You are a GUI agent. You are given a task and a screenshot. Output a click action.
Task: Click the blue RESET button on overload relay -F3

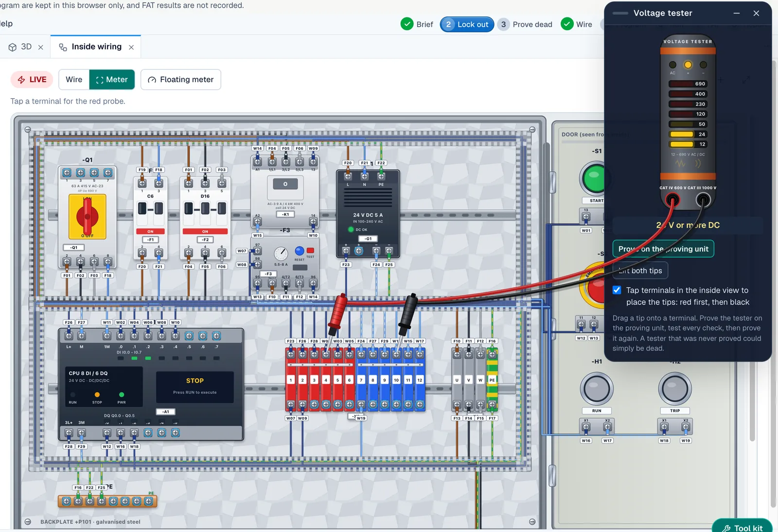coord(300,251)
